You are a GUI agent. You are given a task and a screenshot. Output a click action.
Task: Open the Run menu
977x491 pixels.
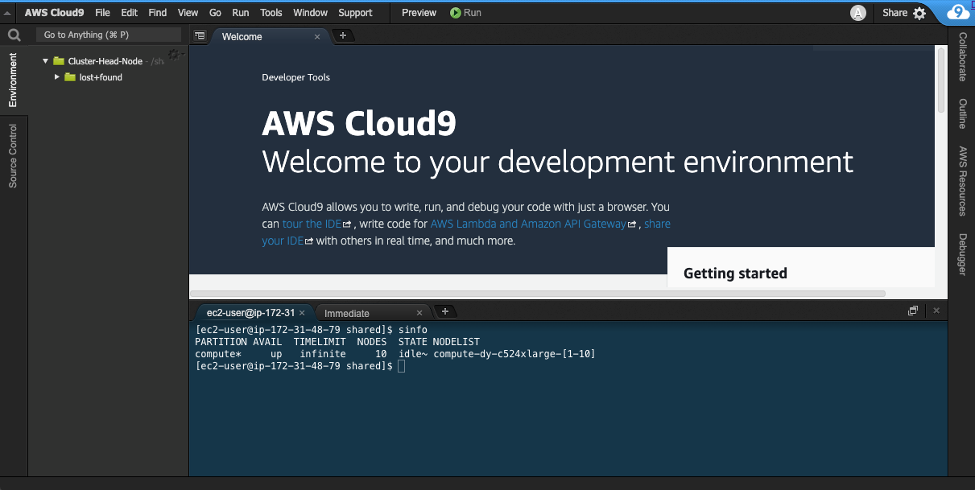(x=241, y=12)
